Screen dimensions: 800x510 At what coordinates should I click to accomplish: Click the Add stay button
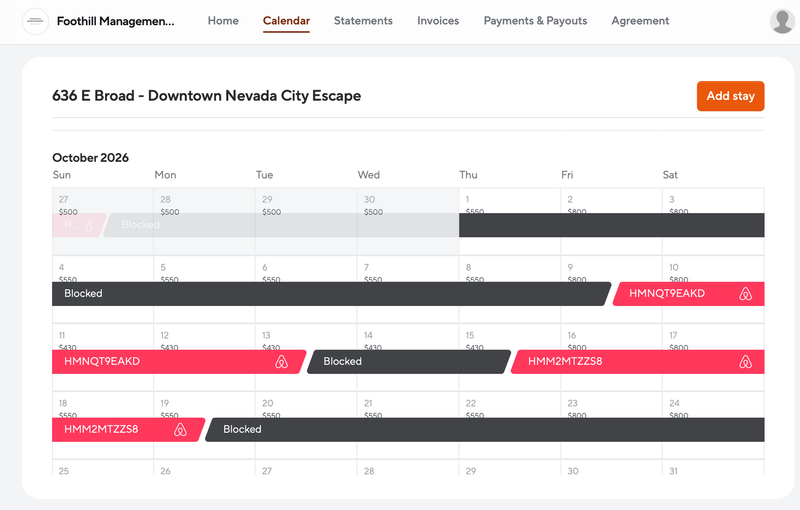point(731,96)
